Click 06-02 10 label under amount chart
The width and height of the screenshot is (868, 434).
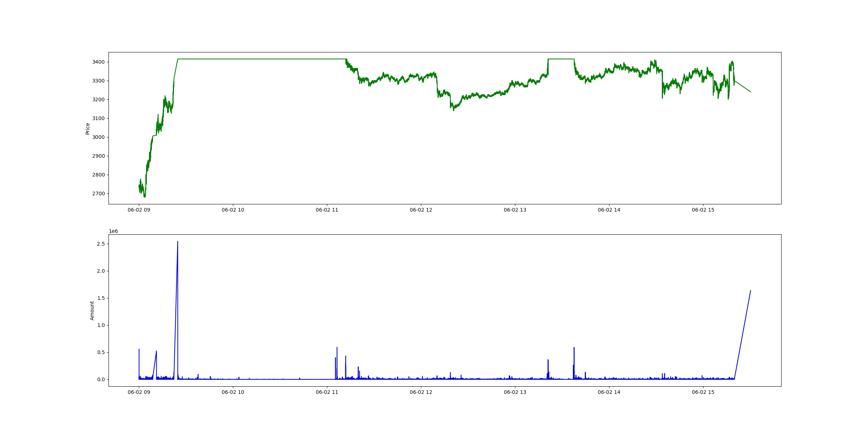(x=233, y=392)
